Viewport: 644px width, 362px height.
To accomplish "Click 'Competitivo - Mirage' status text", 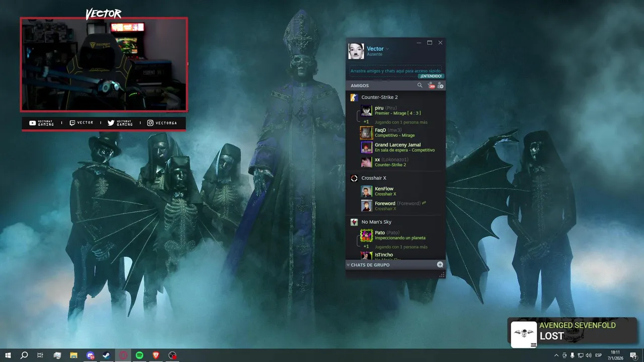I will click(394, 135).
